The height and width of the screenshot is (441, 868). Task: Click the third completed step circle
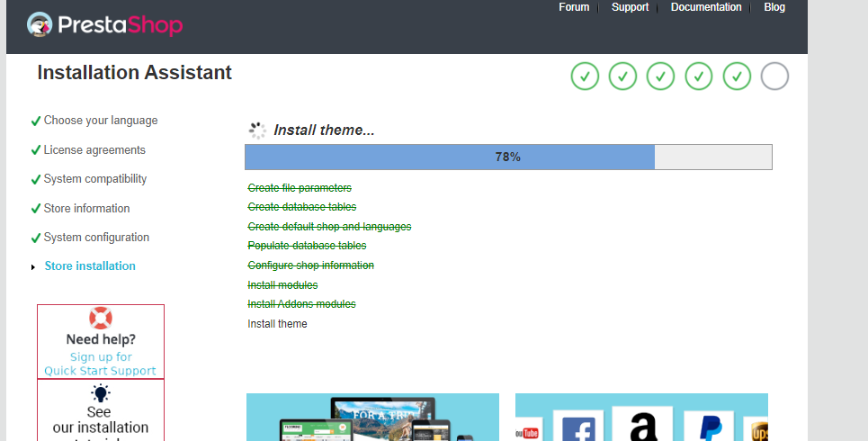click(x=660, y=76)
